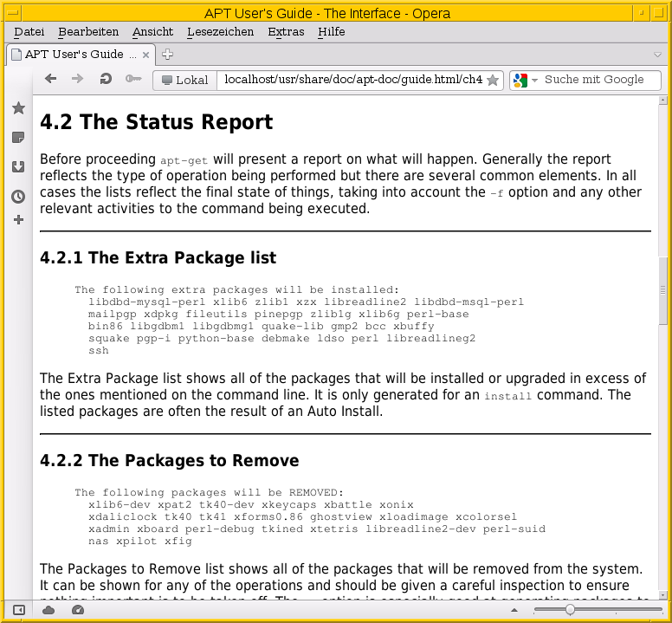Go forward with the forward arrow
Image resolution: width=672 pixels, height=623 pixels.
click(x=77, y=79)
